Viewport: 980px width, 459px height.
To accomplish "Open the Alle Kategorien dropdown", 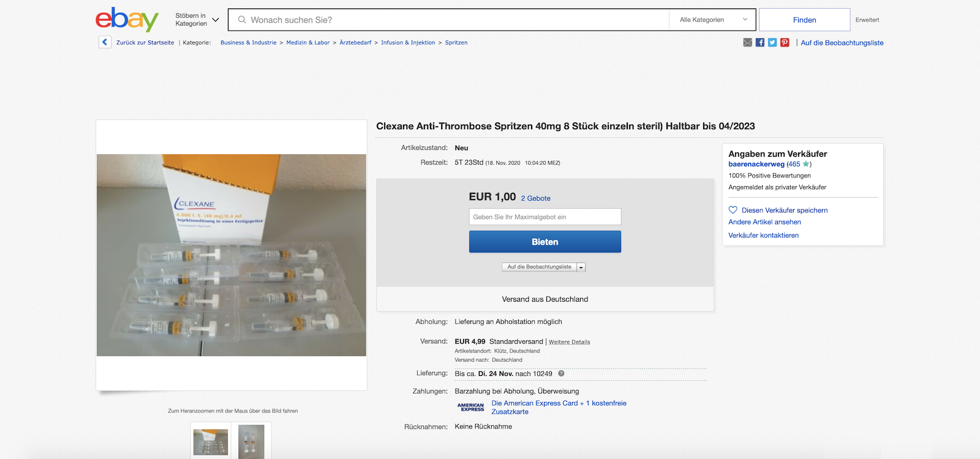I will click(713, 20).
